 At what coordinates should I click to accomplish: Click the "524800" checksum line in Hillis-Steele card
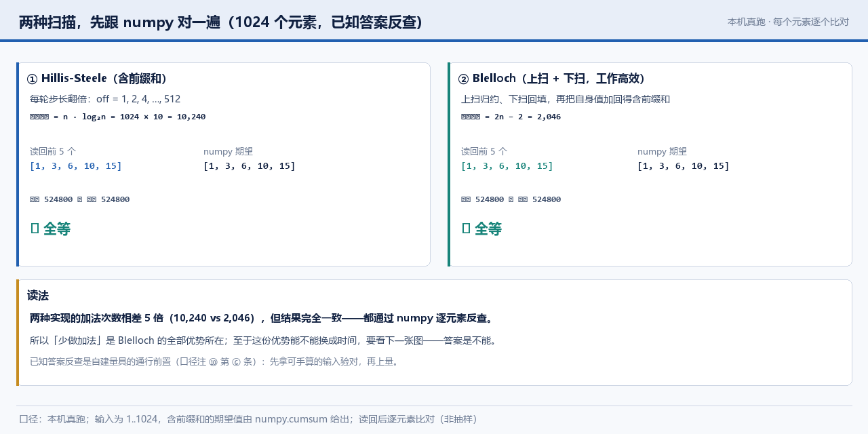80,199
